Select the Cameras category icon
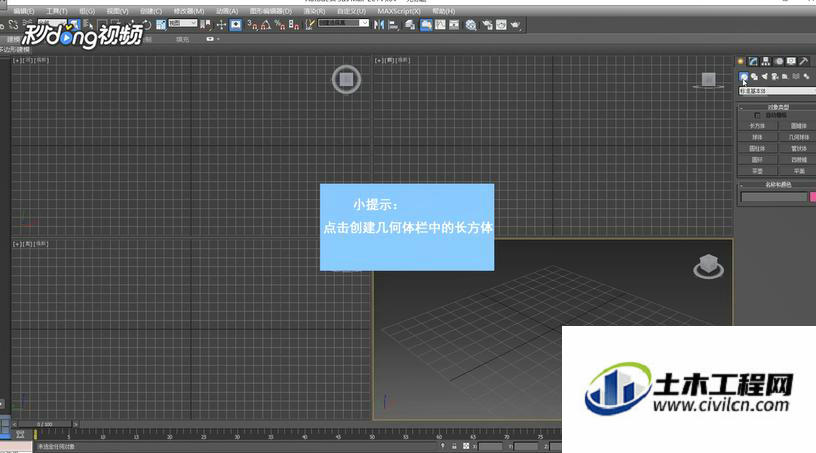This screenshot has height=453, width=816. tap(775, 77)
